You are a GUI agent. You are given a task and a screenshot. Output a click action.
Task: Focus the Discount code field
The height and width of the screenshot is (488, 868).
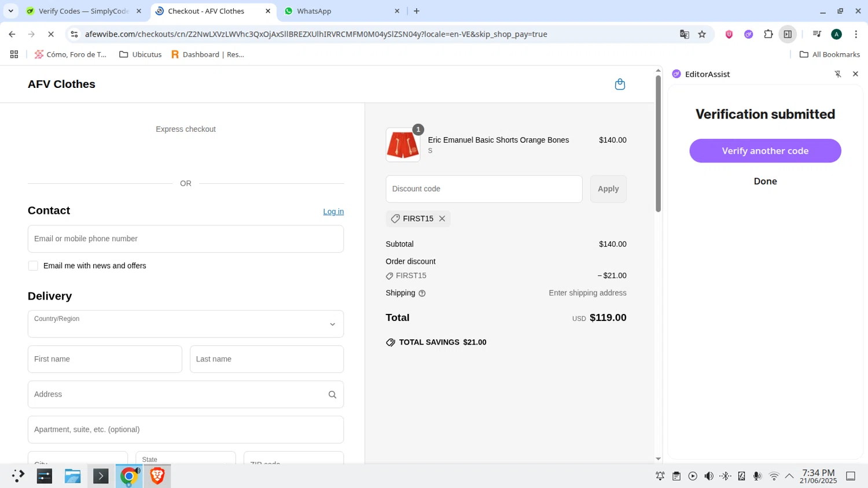(484, 189)
